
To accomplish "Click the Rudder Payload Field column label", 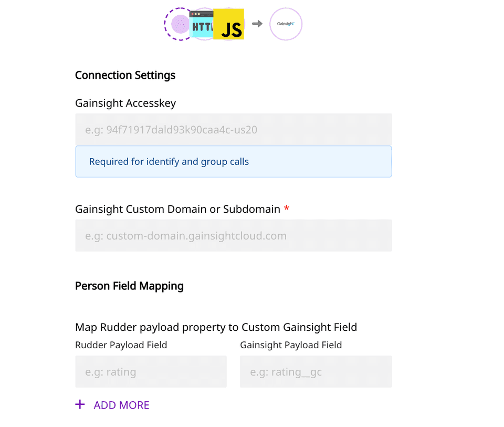I will [121, 345].
